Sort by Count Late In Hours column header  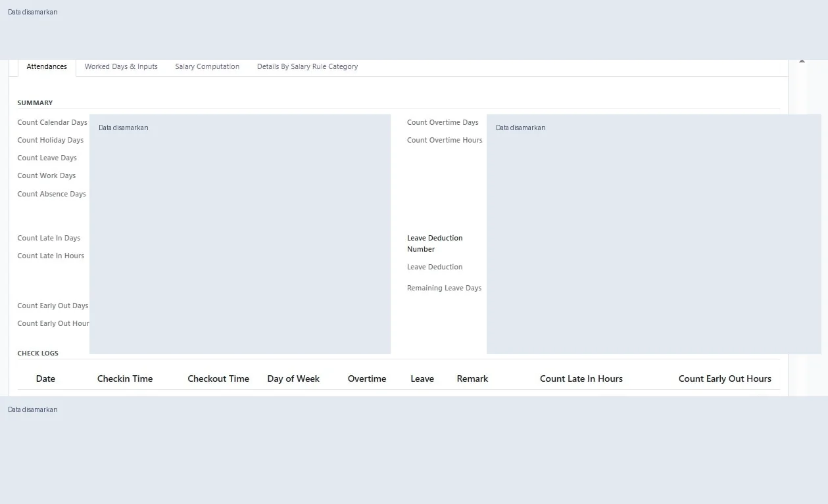[x=581, y=378]
